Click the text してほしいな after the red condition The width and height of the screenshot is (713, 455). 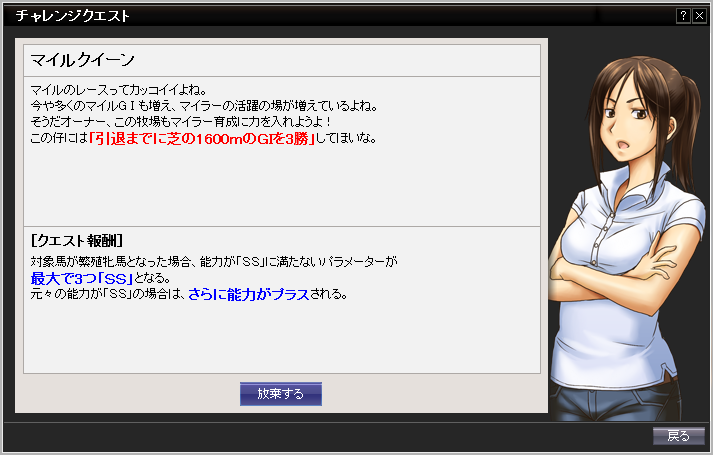[x=346, y=138]
